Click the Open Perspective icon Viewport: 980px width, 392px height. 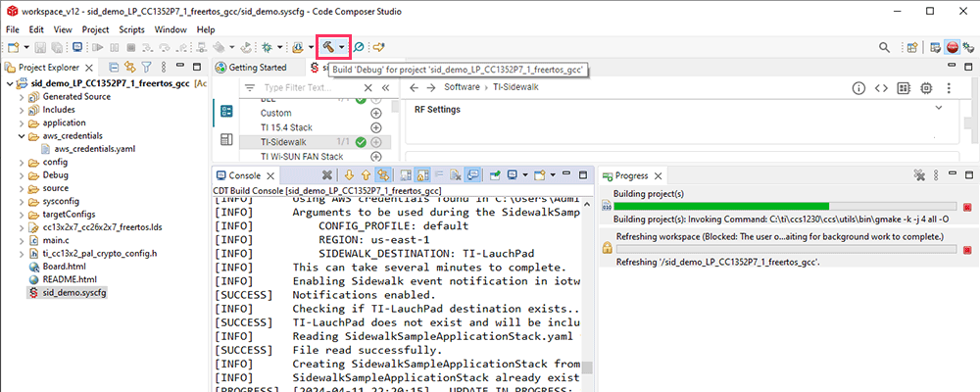(x=912, y=47)
